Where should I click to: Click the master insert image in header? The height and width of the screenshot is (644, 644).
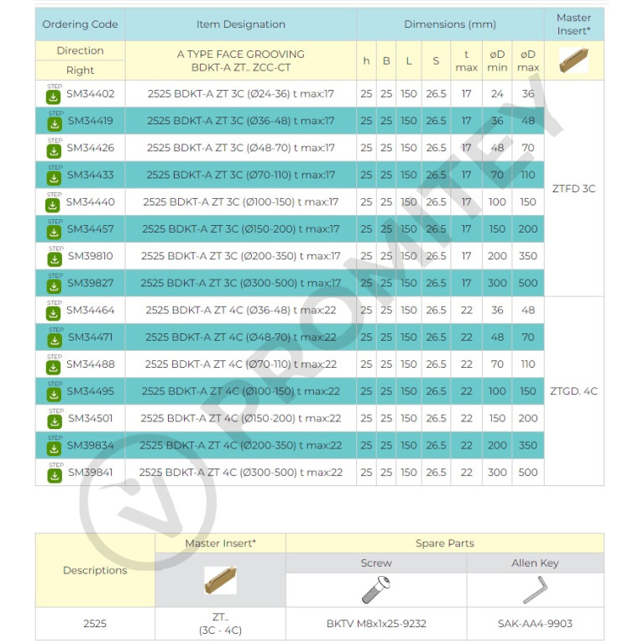coord(573,60)
